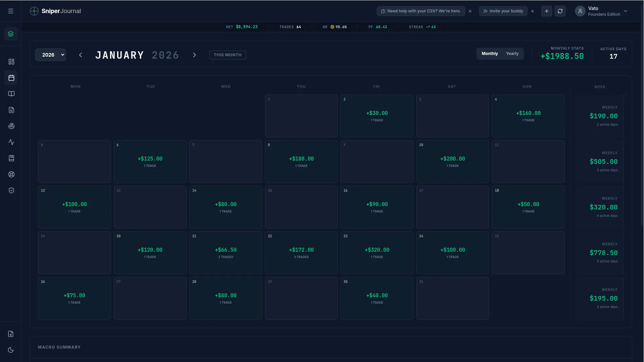The image size is (644, 362).
Task: Click the PF 68.43 stat
Action: 378,27
